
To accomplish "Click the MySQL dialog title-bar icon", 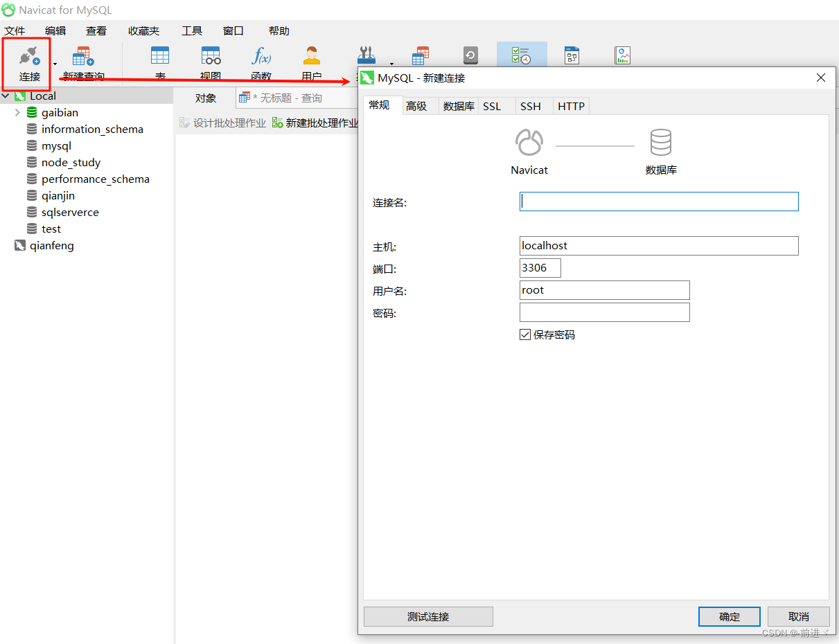I will [368, 78].
